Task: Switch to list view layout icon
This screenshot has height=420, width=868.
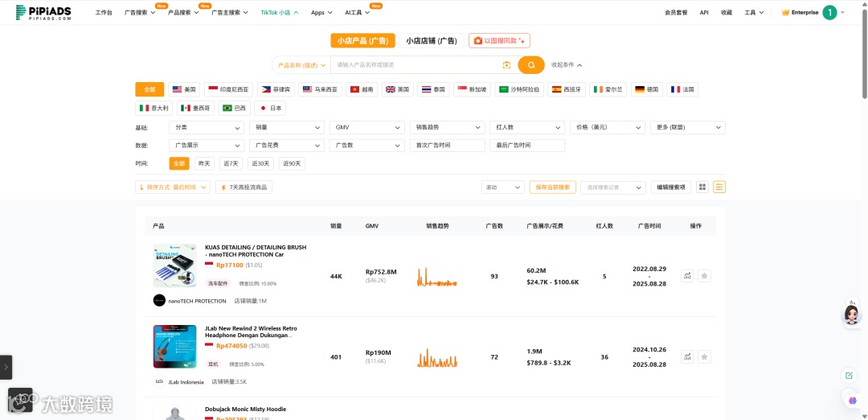Action: click(x=719, y=187)
